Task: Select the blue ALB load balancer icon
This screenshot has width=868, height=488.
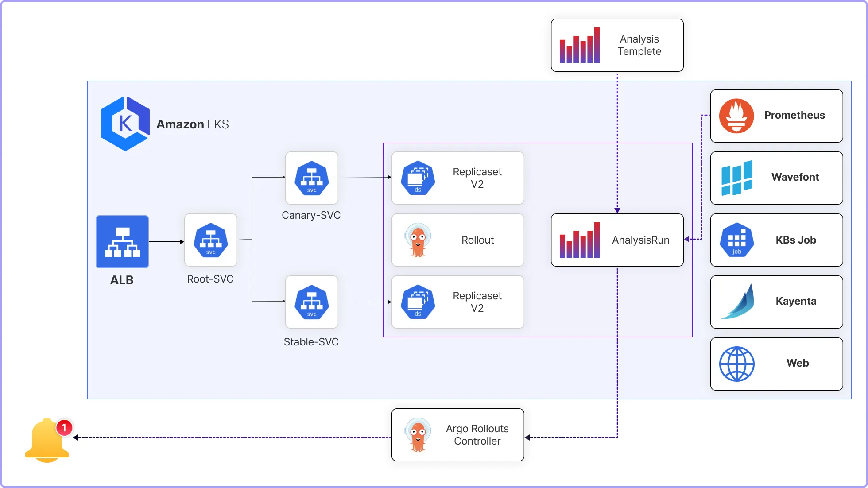Action: pos(122,242)
